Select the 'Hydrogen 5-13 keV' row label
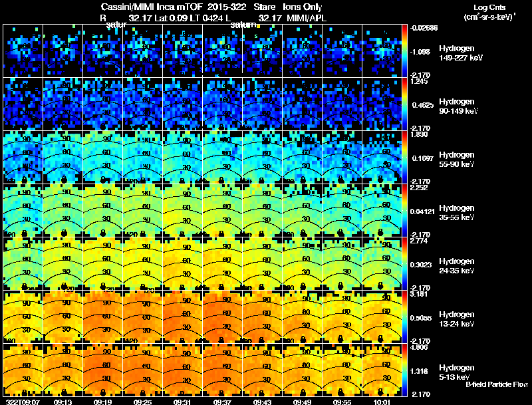The height and width of the screenshot is (405, 532). pyautogui.click(x=457, y=372)
